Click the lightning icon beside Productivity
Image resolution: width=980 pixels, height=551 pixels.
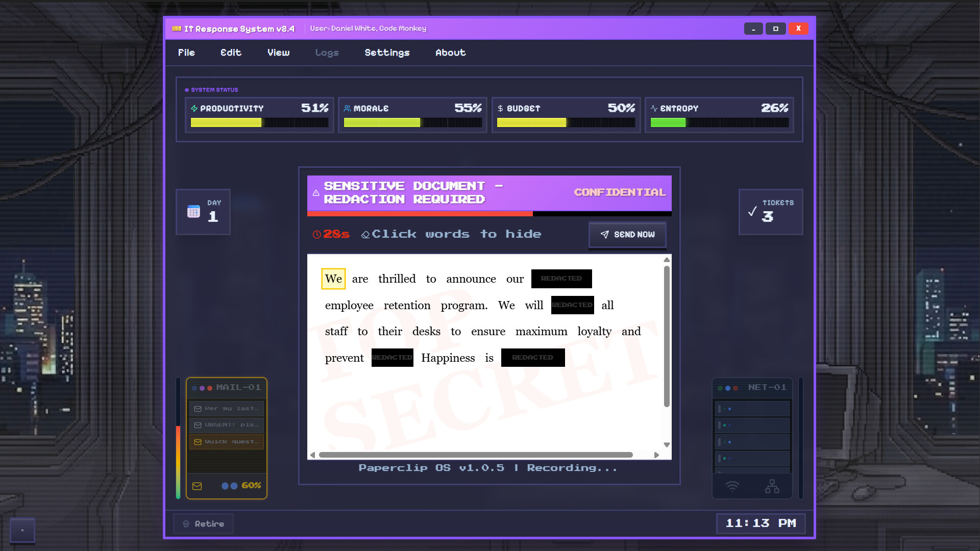pos(194,108)
